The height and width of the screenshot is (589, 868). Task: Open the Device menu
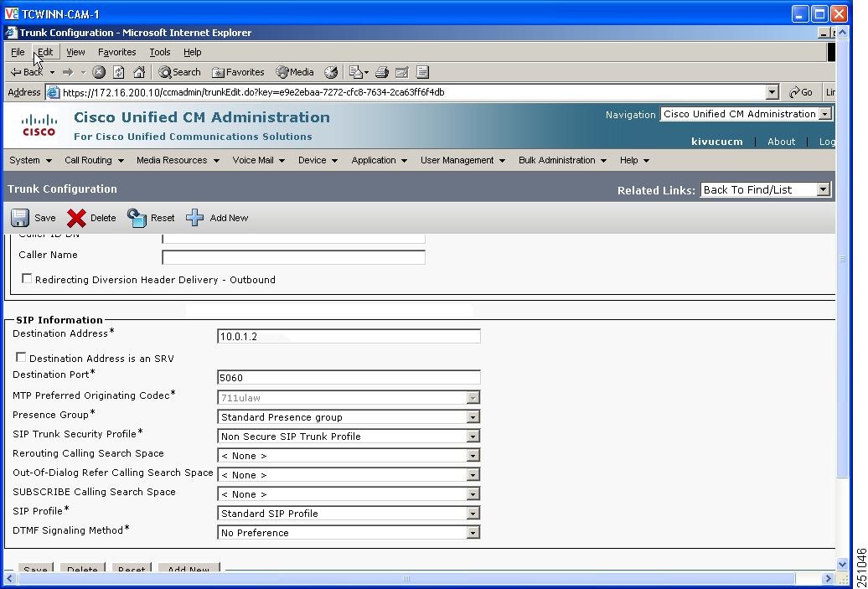click(x=318, y=160)
